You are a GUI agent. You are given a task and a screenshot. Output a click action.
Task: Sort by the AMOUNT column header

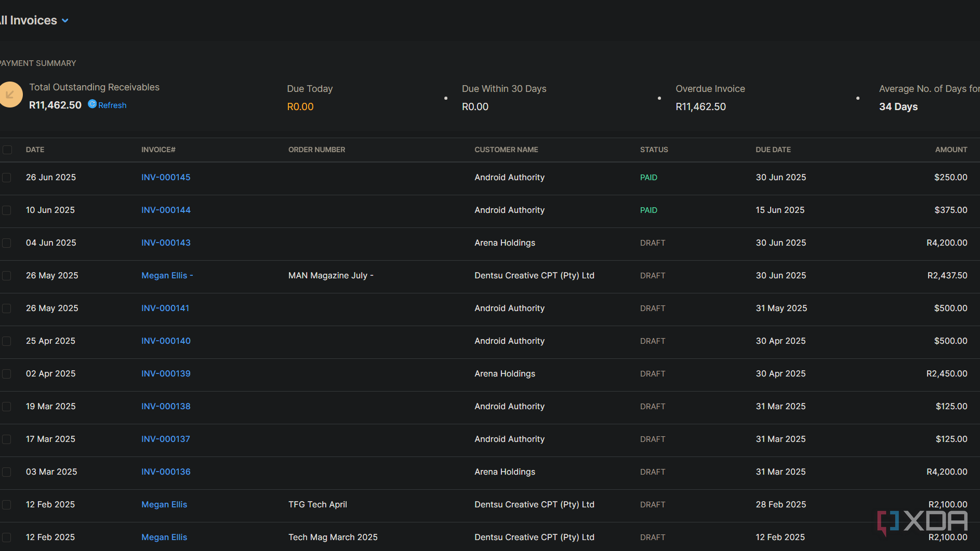[x=951, y=150]
